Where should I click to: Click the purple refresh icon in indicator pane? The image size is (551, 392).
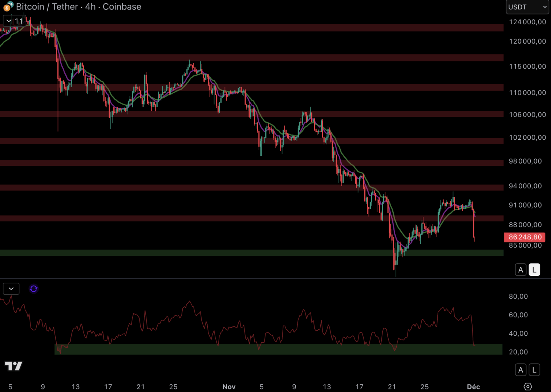(33, 289)
